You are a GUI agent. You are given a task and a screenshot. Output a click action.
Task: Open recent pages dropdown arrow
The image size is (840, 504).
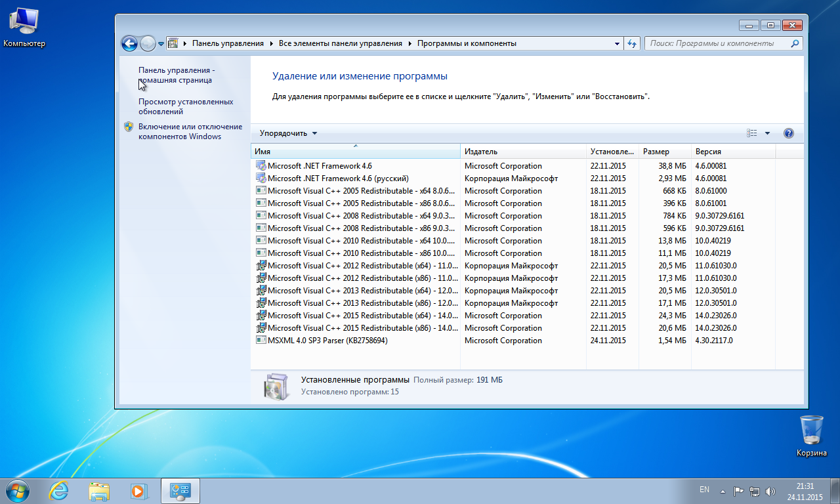tap(161, 44)
